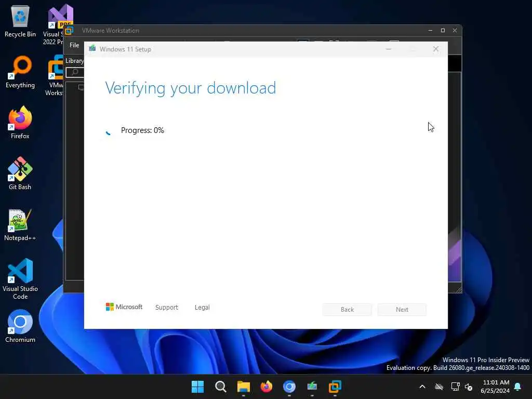
Task: Open Notepad++ desktop shortcut
Action: (x=20, y=224)
